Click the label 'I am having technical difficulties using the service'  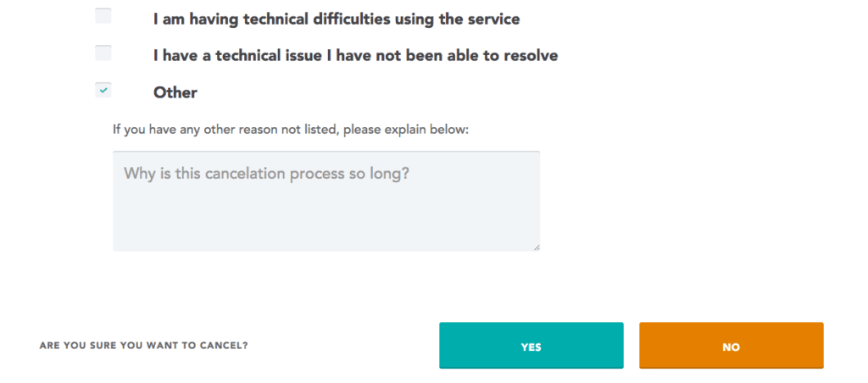tap(337, 18)
